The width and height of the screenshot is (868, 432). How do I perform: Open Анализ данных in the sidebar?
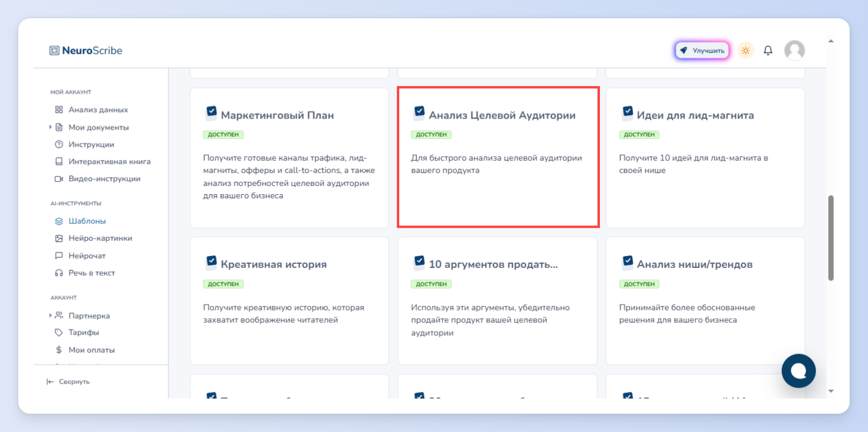pos(98,110)
